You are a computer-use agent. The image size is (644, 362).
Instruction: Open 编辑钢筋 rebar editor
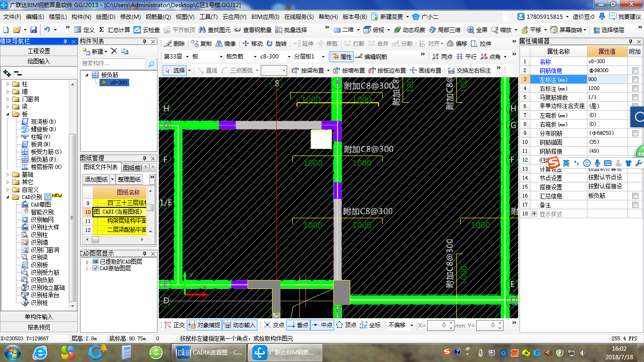pyautogui.click(x=372, y=57)
